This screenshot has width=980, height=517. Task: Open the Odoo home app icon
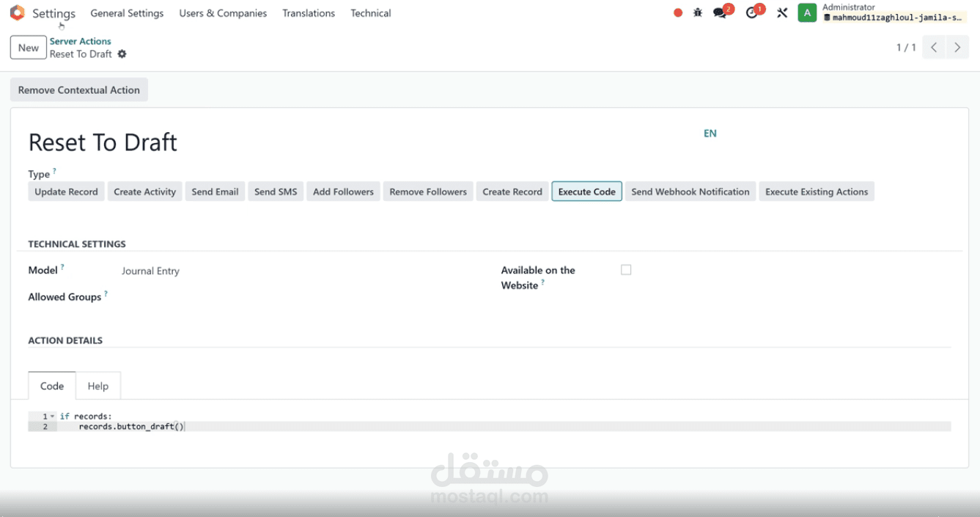(17, 13)
